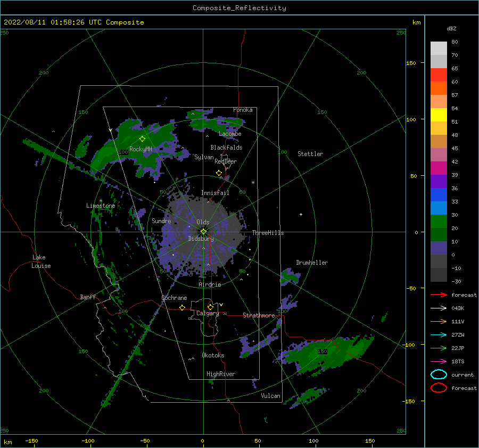Click the -100 tick on the bottom axis

click(88, 441)
